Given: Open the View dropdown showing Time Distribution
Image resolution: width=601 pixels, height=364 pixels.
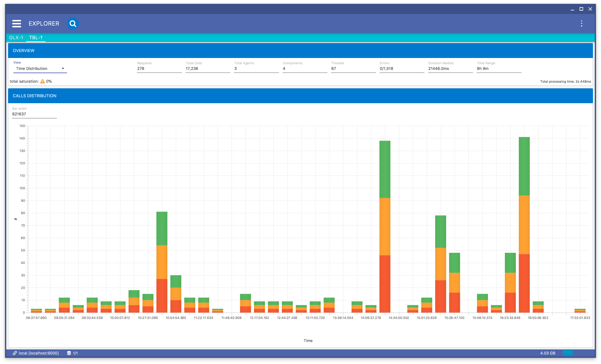Looking at the screenshot, I should [40, 69].
